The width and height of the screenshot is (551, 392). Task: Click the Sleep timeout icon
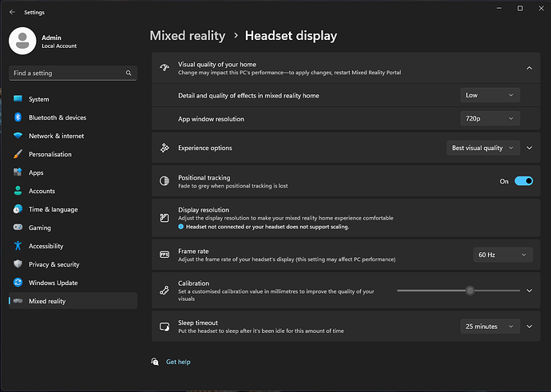pos(165,327)
